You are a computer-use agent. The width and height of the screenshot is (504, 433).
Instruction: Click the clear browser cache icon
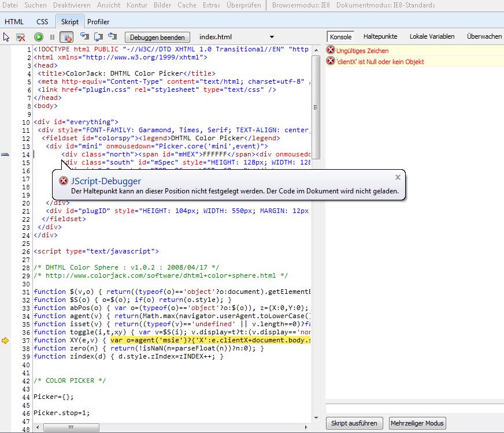coord(21,37)
